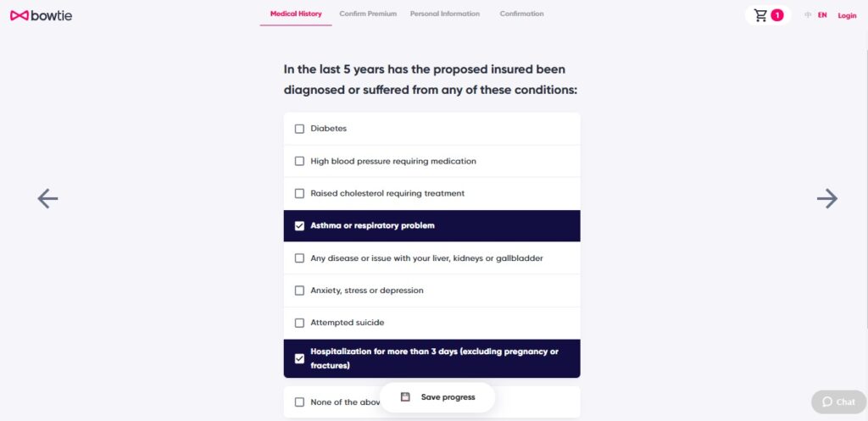Open the shopping cart icon

pos(760,15)
